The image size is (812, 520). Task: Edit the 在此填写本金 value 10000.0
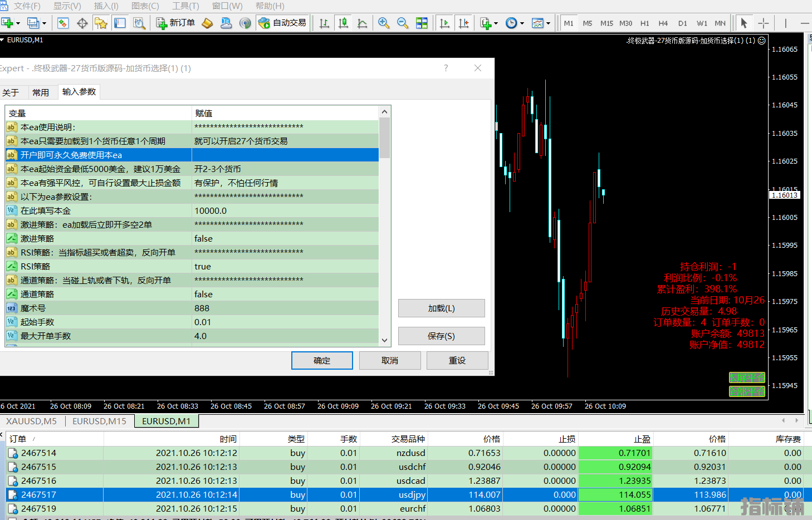[x=285, y=210]
